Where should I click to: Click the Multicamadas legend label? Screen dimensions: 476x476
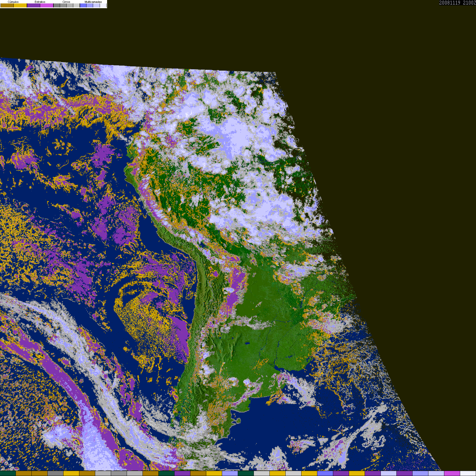click(93, 2)
